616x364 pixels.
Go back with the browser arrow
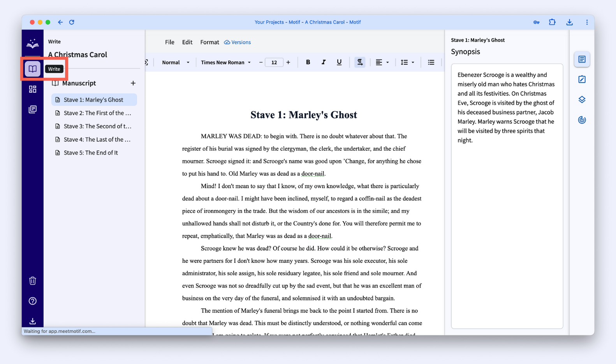point(60,22)
